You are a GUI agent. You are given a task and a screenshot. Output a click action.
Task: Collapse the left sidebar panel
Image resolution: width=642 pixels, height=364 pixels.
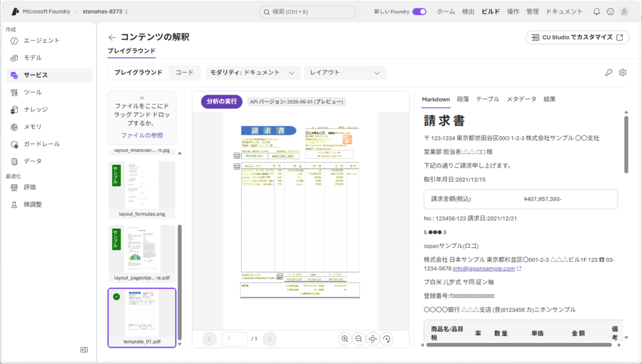coord(84,350)
